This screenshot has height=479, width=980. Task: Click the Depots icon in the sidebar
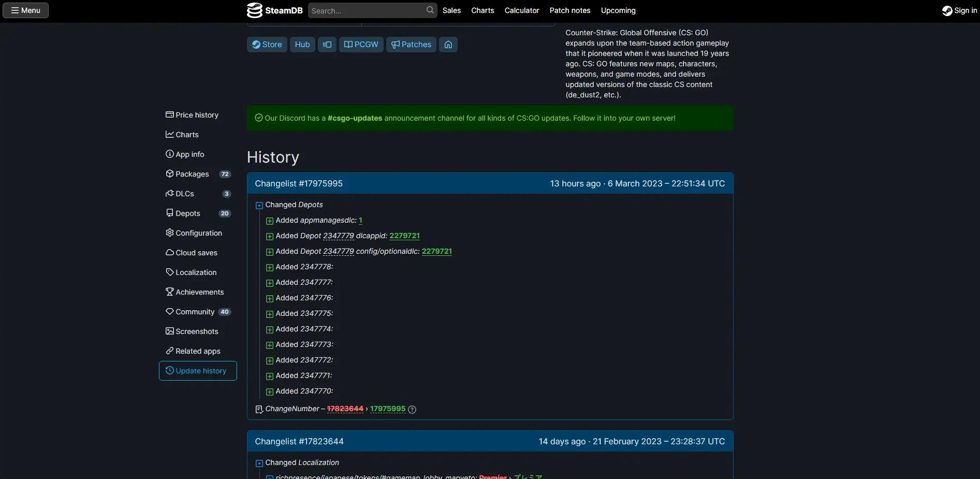pos(170,213)
